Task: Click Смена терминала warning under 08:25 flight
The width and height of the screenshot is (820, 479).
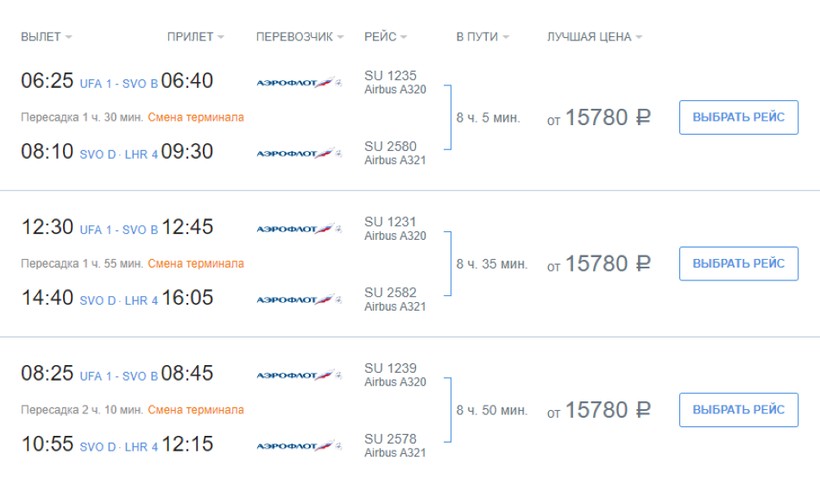Action: [196, 410]
